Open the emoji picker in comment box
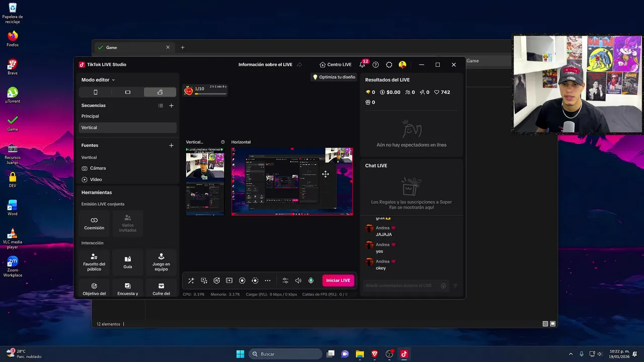644x362 pixels. (x=443, y=286)
